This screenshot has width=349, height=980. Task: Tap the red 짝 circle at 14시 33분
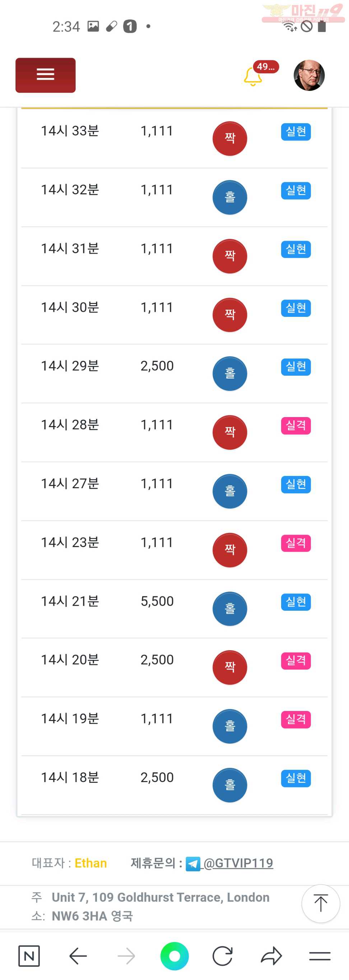pos(230,138)
